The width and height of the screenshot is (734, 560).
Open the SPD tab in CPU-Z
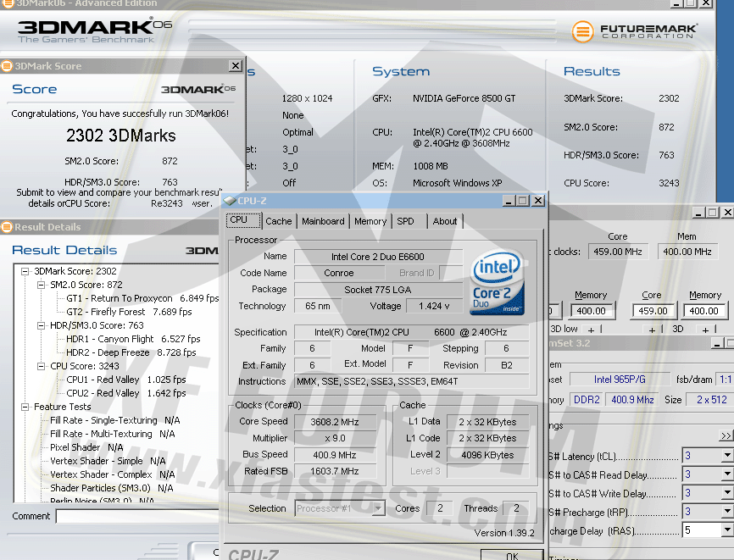pos(406,221)
